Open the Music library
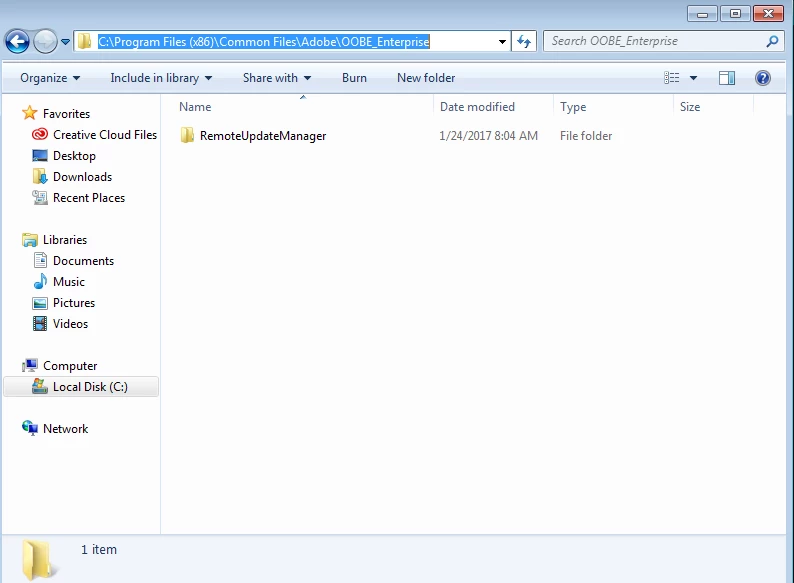 pyautogui.click(x=69, y=282)
